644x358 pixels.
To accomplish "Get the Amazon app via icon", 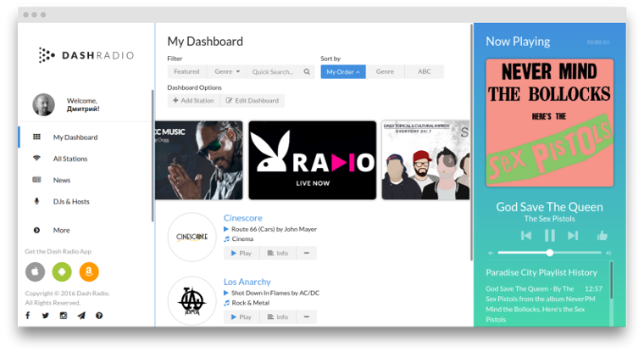I will click(x=89, y=271).
